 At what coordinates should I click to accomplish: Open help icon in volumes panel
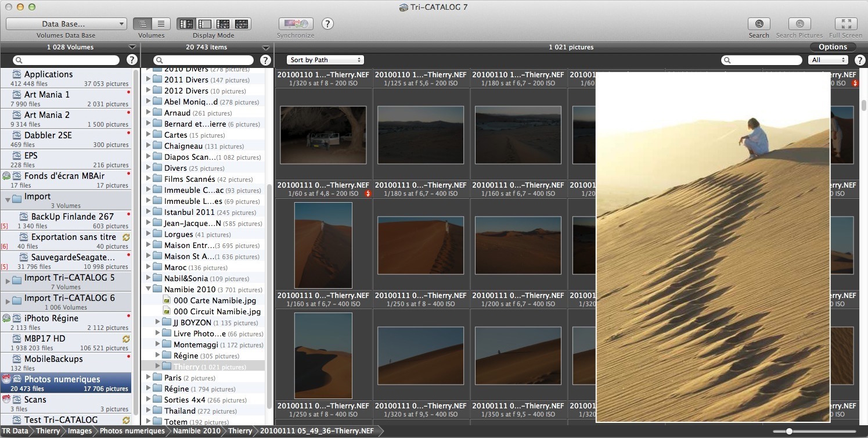[132, 60]
